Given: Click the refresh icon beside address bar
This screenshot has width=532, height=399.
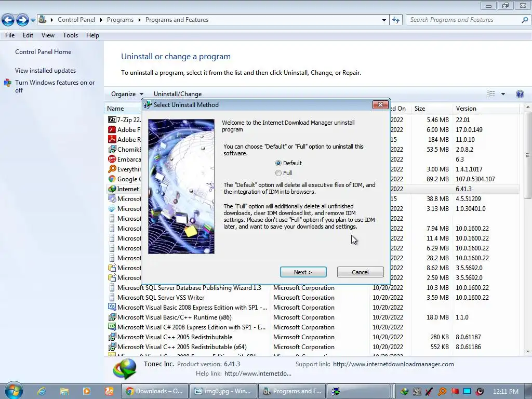Looking at the screenshot, I should click(x=396, y=20).
